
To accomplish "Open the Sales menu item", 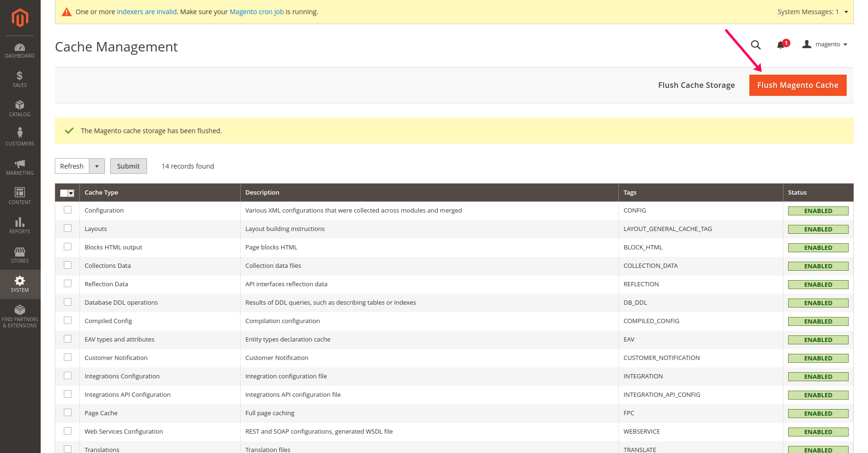I will (20, 79).
